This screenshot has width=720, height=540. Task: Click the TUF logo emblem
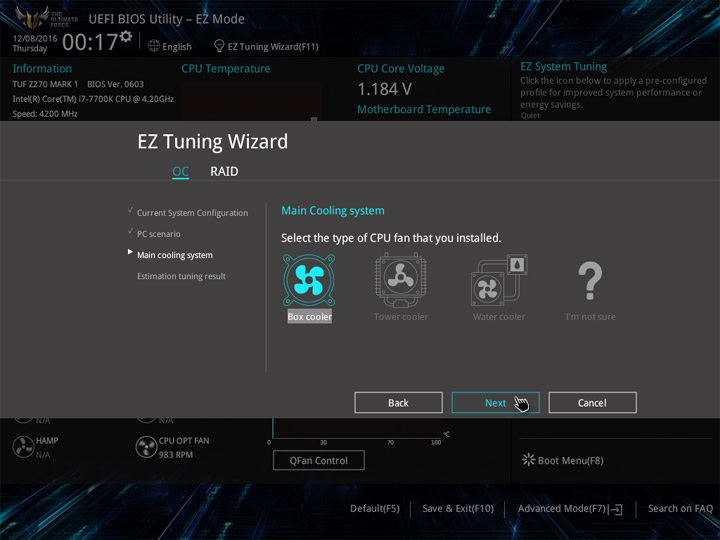[x=32, y=17]
